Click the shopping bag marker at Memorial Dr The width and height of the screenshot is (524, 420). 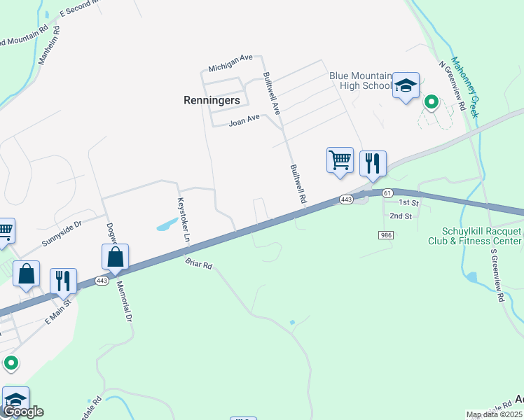pyautogui.click(x=116, y=258)
